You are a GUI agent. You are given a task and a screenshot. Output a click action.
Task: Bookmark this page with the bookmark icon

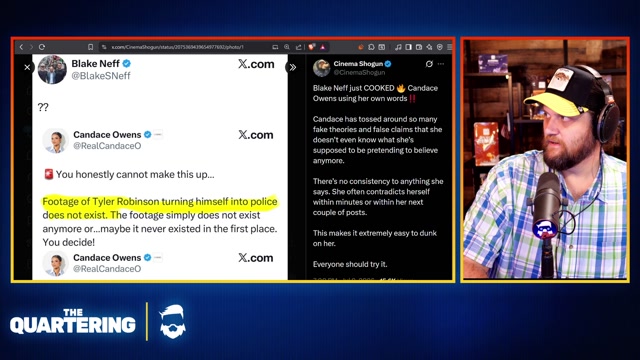pos(91,47)
